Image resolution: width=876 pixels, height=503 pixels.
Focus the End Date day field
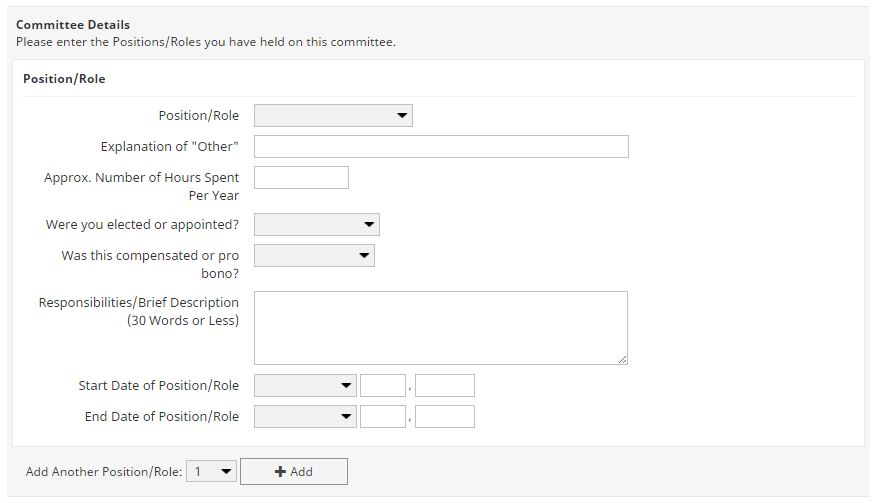pos(382,417)
